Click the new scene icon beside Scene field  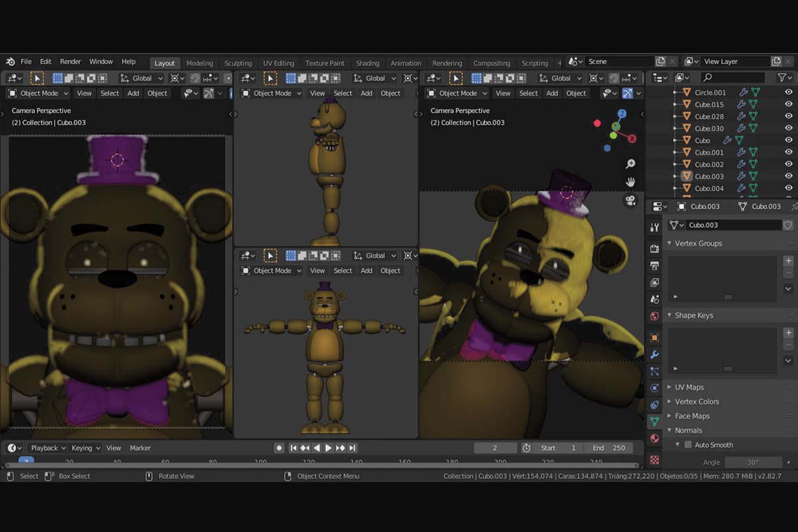click(x=660, y=62)
